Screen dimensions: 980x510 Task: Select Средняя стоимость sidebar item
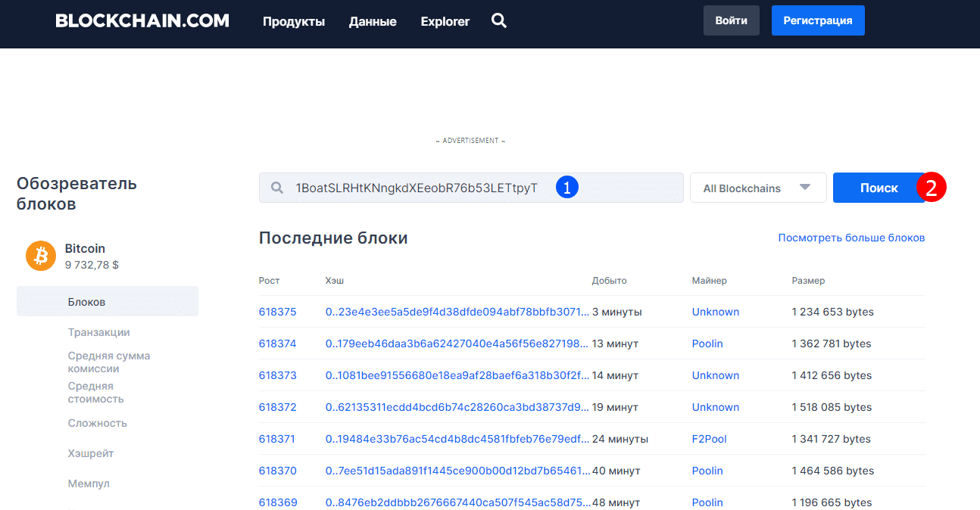point(96,392)
